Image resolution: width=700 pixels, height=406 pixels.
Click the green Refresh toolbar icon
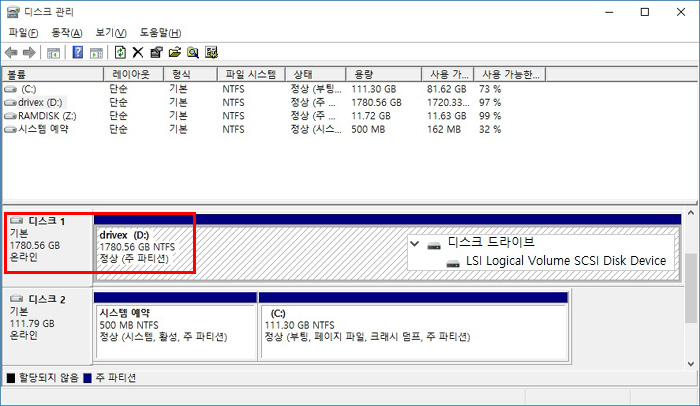coord(120,52)
